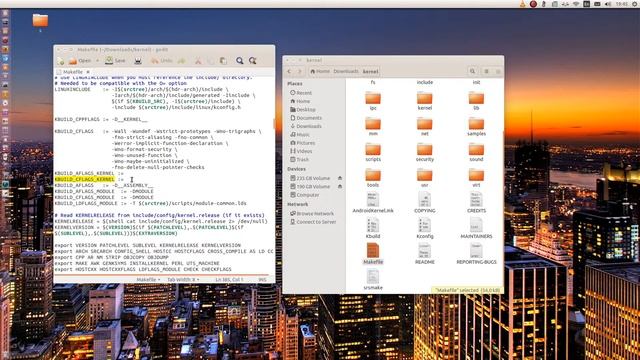The width and height of the screenshot is (640, 360).
Task: Create new document in gedit toolbar
Action: tap(60, 61)
